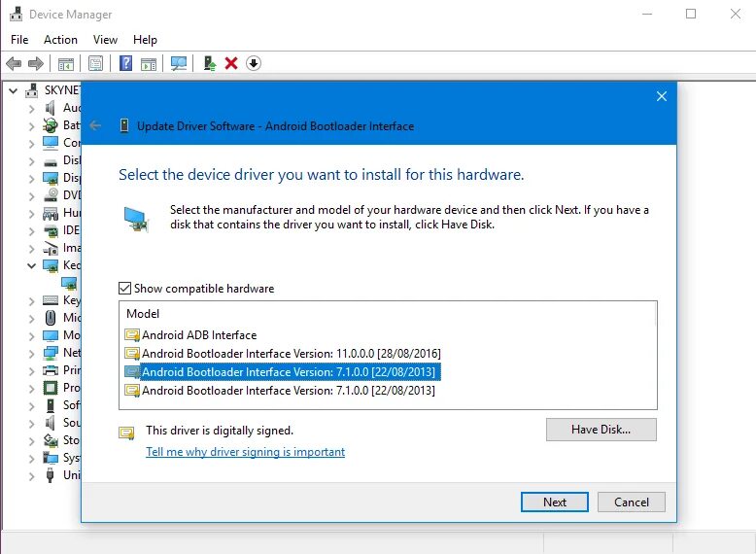Click the Forward arrow in Device Manager toolbar

36,63
